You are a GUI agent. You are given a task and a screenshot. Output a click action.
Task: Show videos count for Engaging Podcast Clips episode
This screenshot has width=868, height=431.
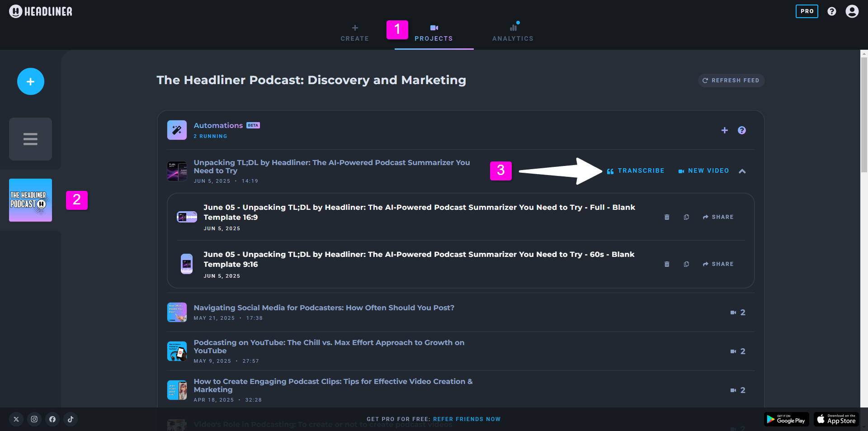click(x=737, y=390)
